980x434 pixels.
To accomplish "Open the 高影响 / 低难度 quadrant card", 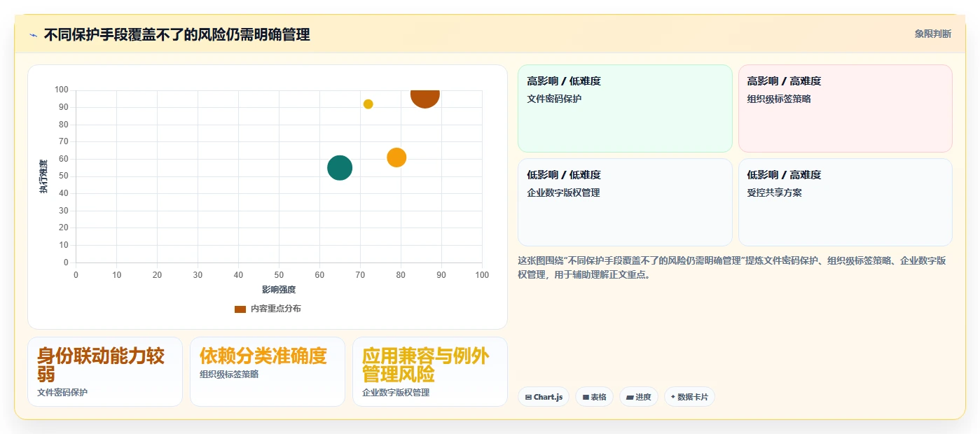I will [625, 108].
